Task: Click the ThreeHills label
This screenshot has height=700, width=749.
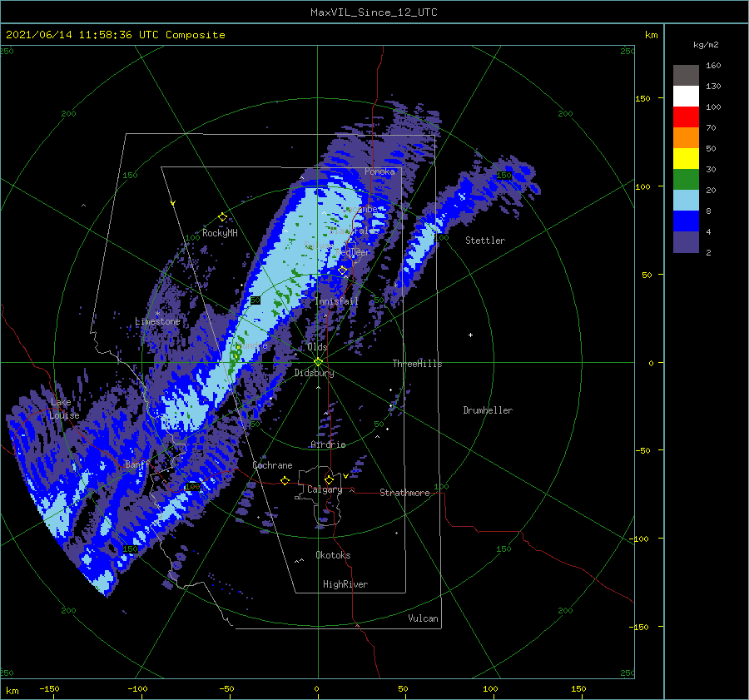Action: pyautogui.click(x=418, y=364)
